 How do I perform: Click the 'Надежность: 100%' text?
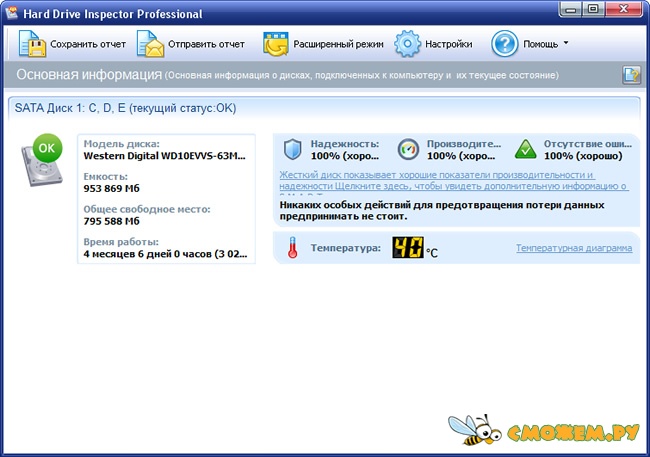click(345, 150)
